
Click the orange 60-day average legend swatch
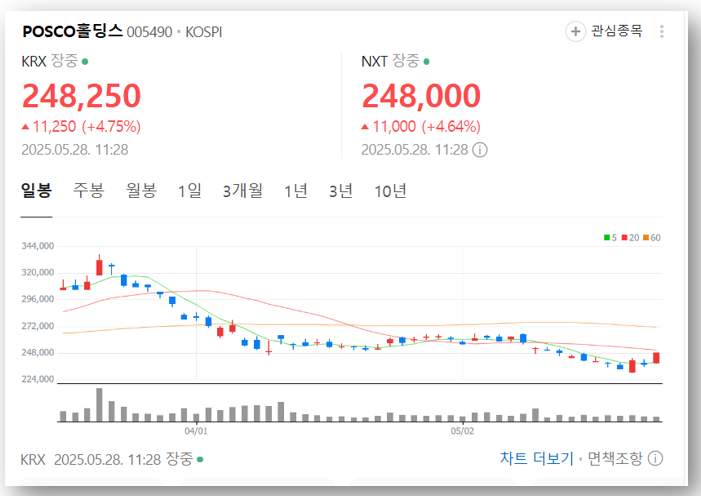[646, 237]
